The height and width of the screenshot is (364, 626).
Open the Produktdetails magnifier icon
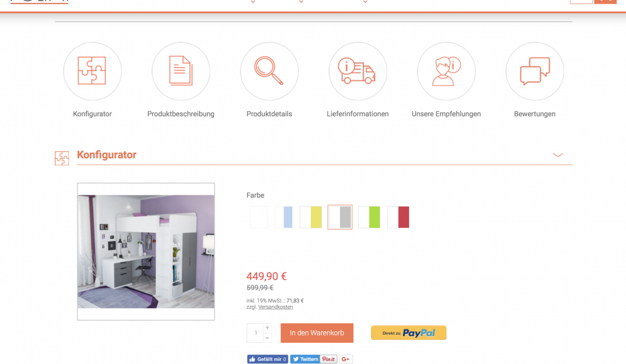coord(270,71)
